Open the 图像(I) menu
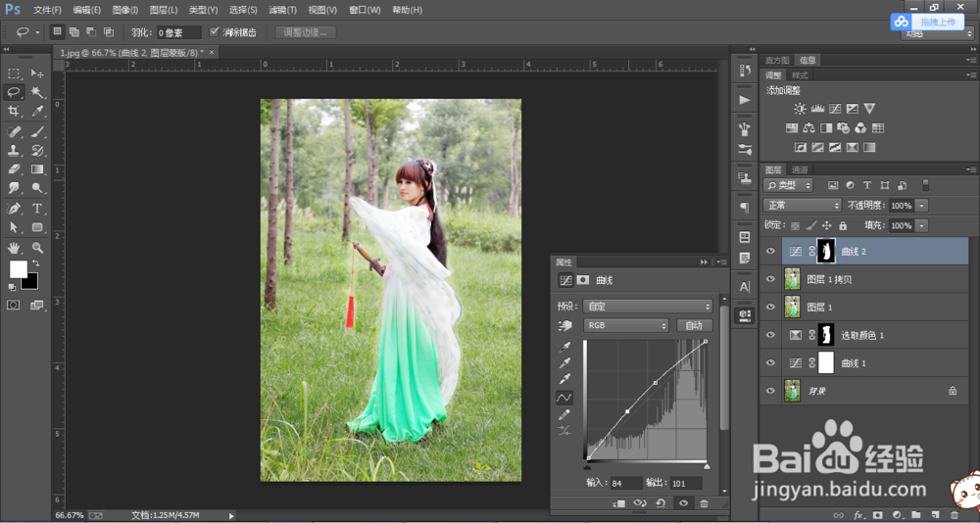Image resolution: width=980 pixels, height=523 pixels. click(125, 10)
